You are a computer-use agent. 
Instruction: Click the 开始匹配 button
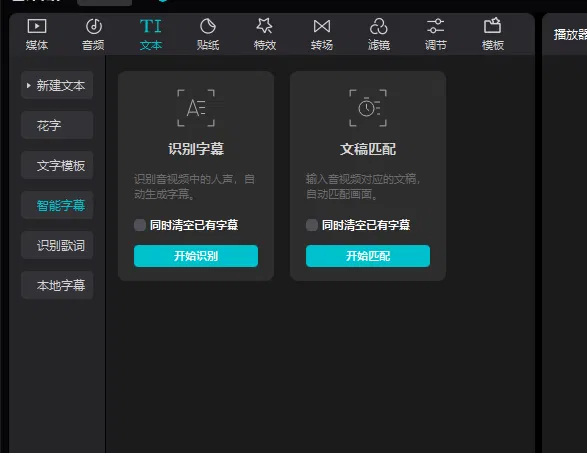pos(368,256)
